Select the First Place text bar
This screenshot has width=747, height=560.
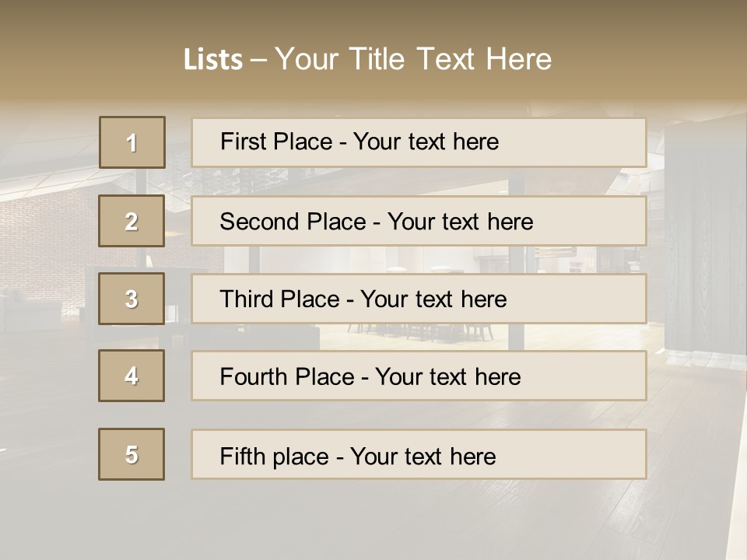pyautogui.click(x=419, y=142)
